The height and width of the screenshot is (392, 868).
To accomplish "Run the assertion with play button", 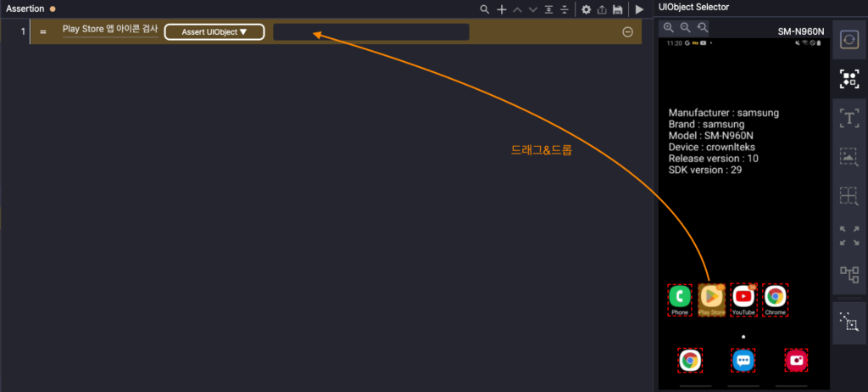I will click(639, 9).
